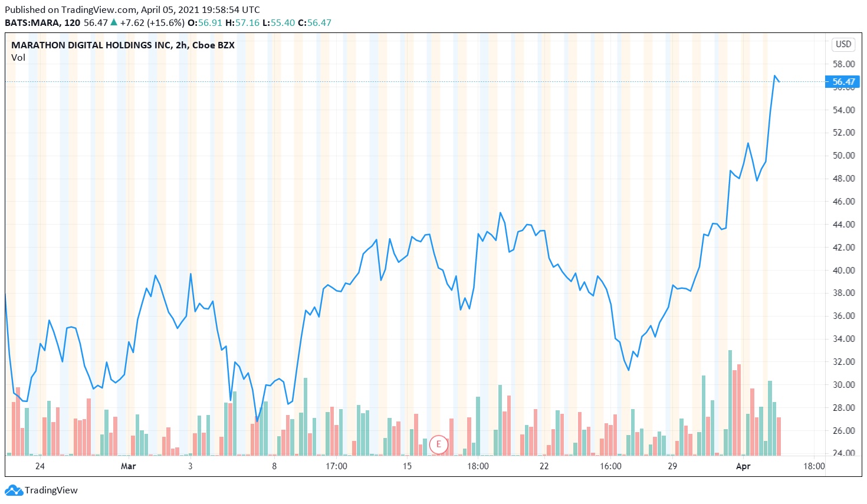Click the BATS:MARA ticker symbol text
The width and height of the screenshot is (867, 504).
point(32,22)
